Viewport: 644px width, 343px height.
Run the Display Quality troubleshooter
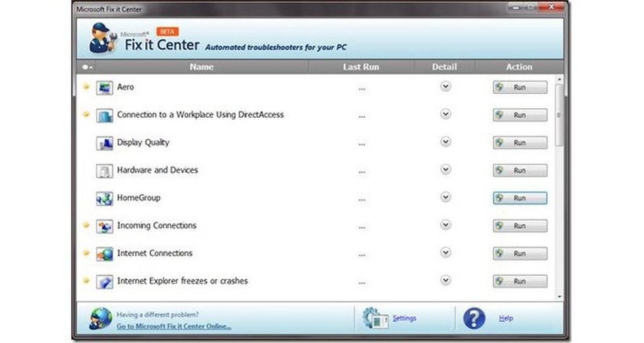point(520,143)
